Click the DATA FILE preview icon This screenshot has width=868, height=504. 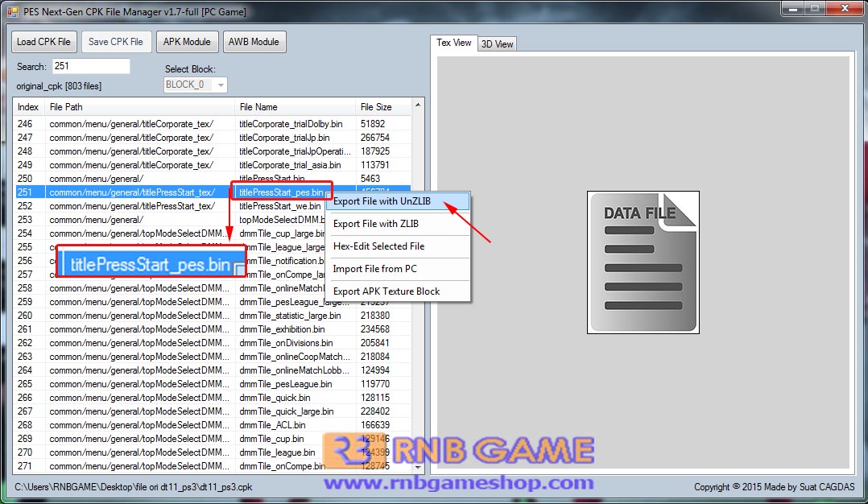643,262
